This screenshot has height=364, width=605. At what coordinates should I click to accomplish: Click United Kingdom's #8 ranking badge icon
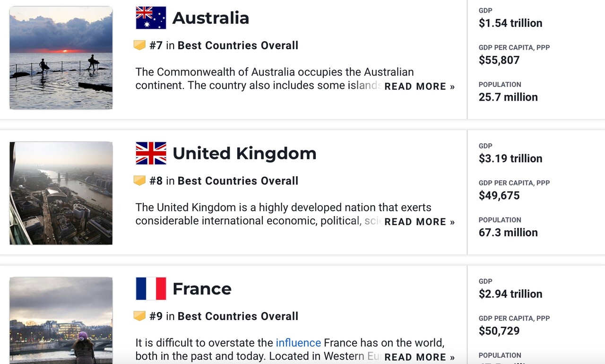point(139,181)
